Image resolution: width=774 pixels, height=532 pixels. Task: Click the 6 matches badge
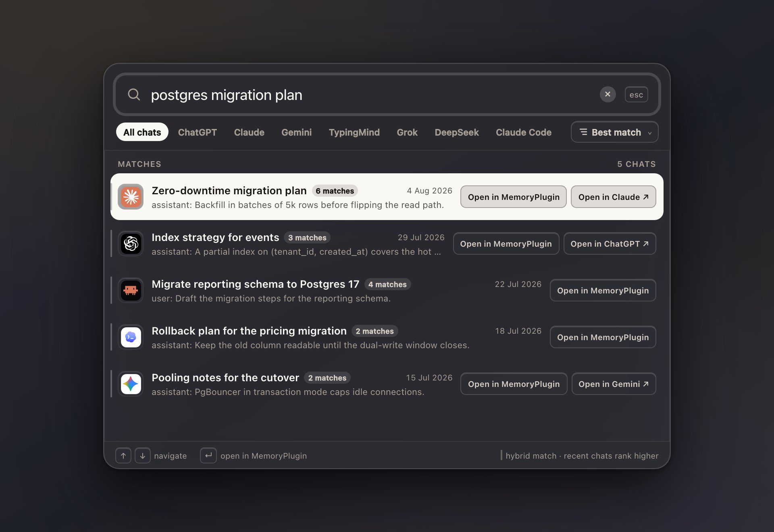click(335, 191)
